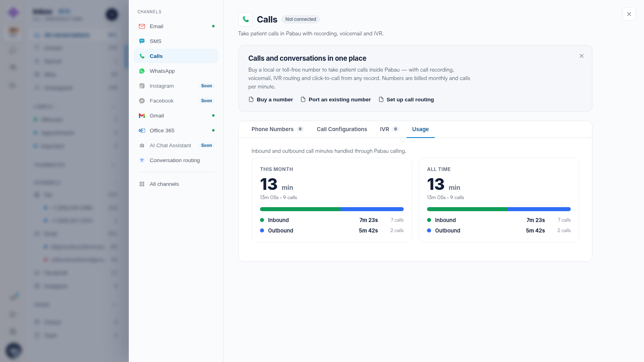
Task: Open the Conversation routing filter icon
Action: pyautogui.click(x=142, y=160)
